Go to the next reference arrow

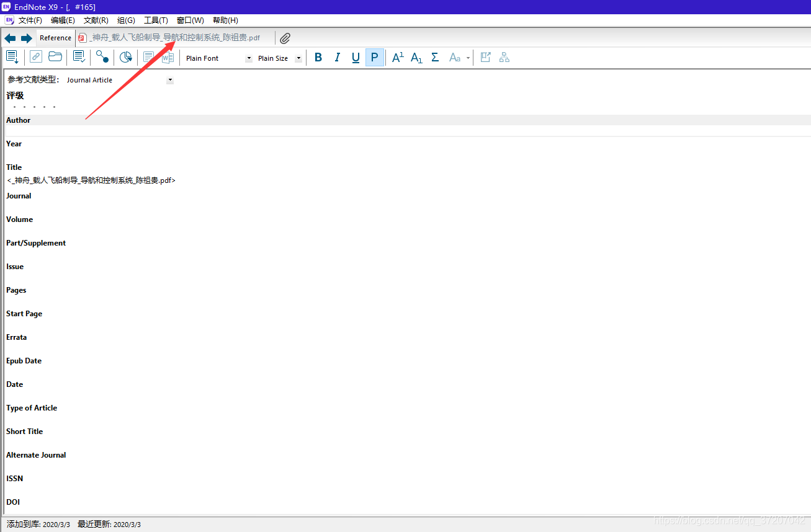coord(26,38)
